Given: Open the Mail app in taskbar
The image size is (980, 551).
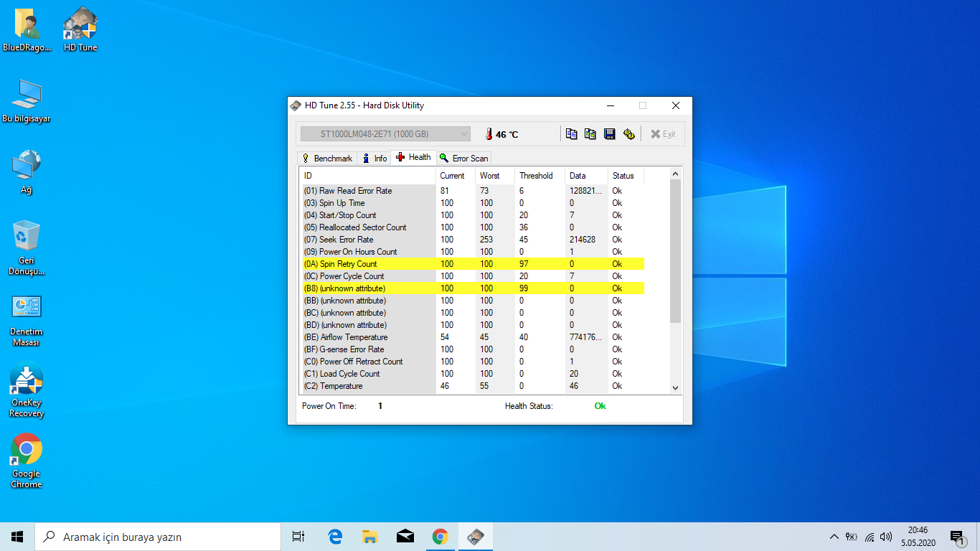Looking at the screenshot, I should click(x=405, y=537).
